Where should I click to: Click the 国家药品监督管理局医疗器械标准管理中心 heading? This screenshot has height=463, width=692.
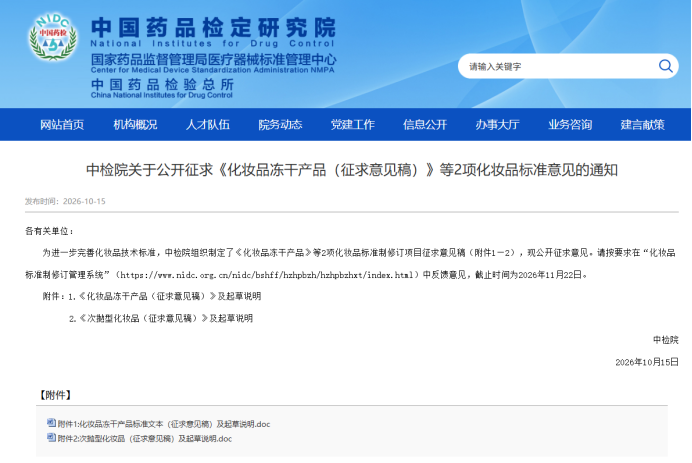[x=213, y=59]
